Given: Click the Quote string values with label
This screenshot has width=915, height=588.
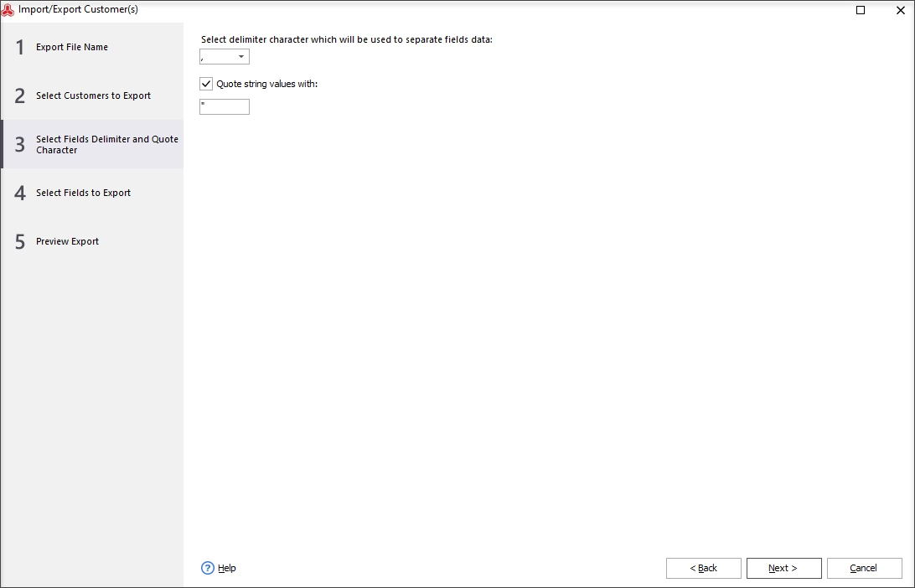Looking at the screenshot, I should pyautogui.click(x=266, y=84).
